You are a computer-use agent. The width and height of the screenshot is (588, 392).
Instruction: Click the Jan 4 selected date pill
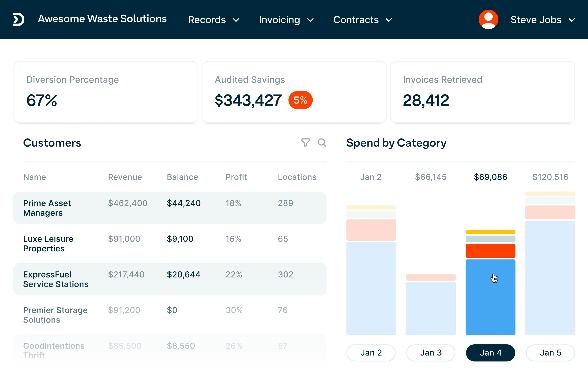(490, 352)
